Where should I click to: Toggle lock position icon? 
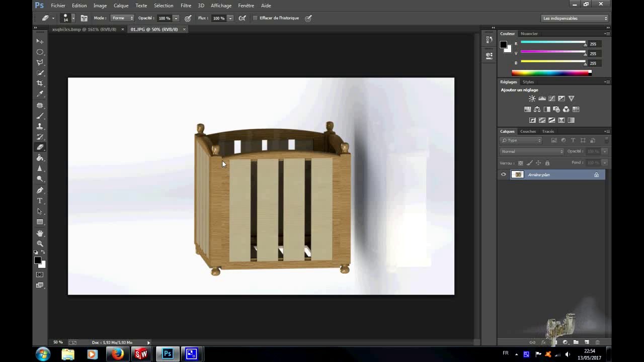[538, 163]
